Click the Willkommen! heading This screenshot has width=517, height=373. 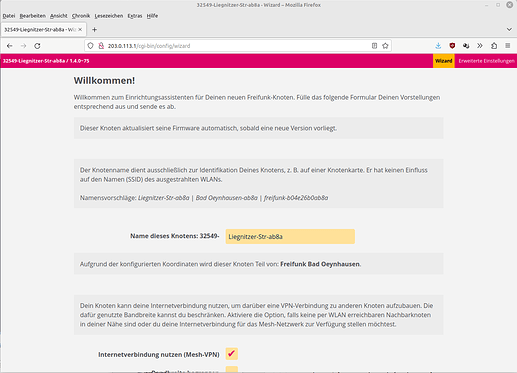(104, 80)
